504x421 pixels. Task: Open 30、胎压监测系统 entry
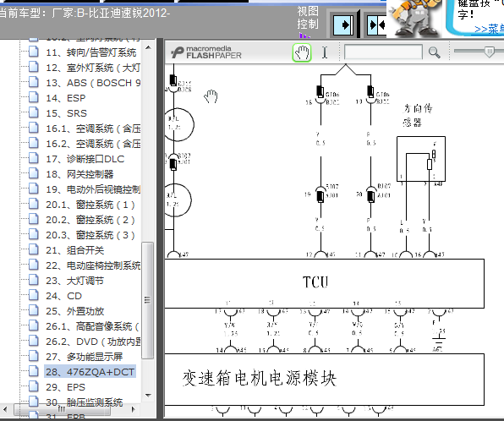[84, 402]
